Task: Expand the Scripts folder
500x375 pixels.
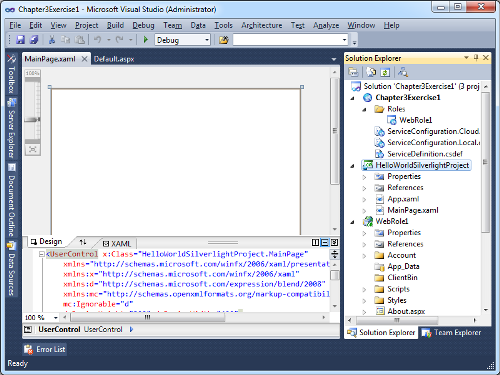Action: coord(364,290)
